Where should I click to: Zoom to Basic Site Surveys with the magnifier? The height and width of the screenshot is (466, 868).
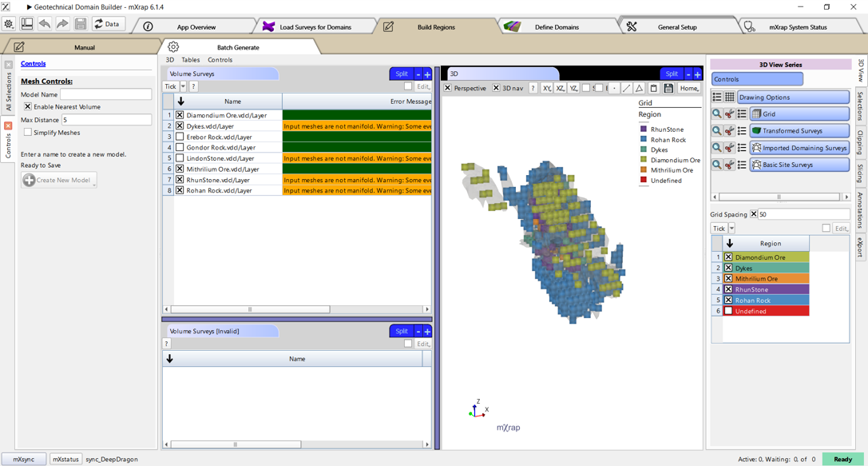click(716, 165)
